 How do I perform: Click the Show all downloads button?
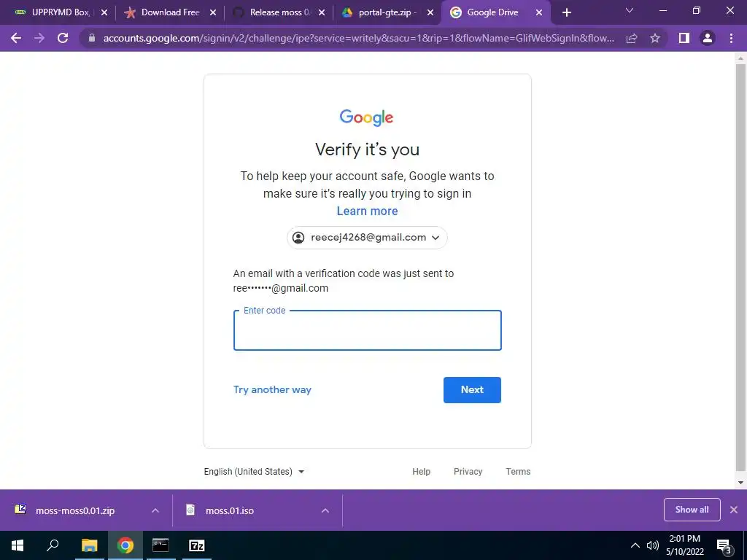(692, 510)
